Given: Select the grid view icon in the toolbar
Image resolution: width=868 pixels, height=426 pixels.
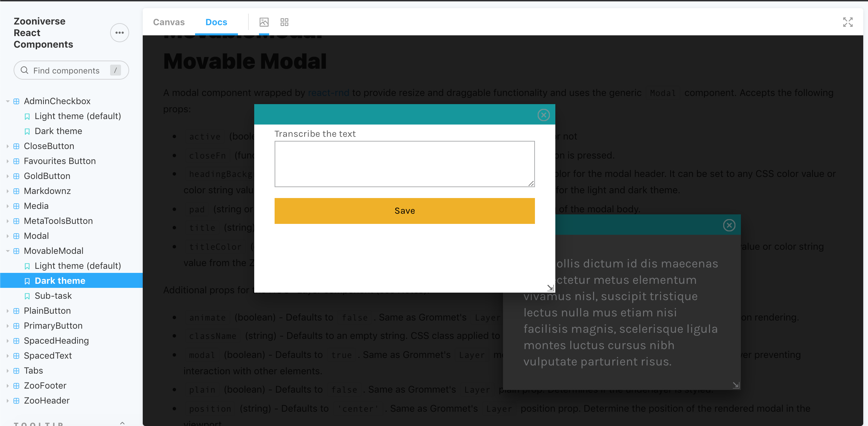Looking at the screenshot, I should tap(284, 22).
